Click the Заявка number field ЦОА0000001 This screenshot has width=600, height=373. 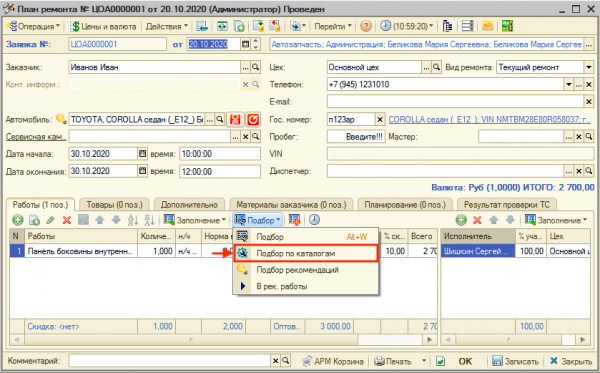click(x=117, y=44)
